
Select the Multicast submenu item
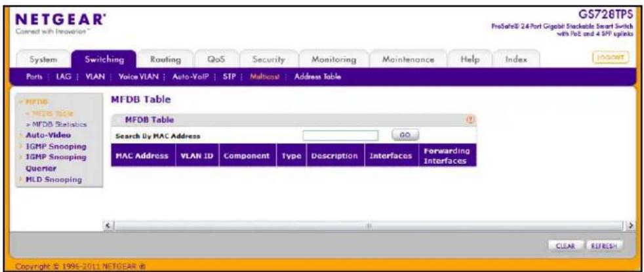coord(264,76)
